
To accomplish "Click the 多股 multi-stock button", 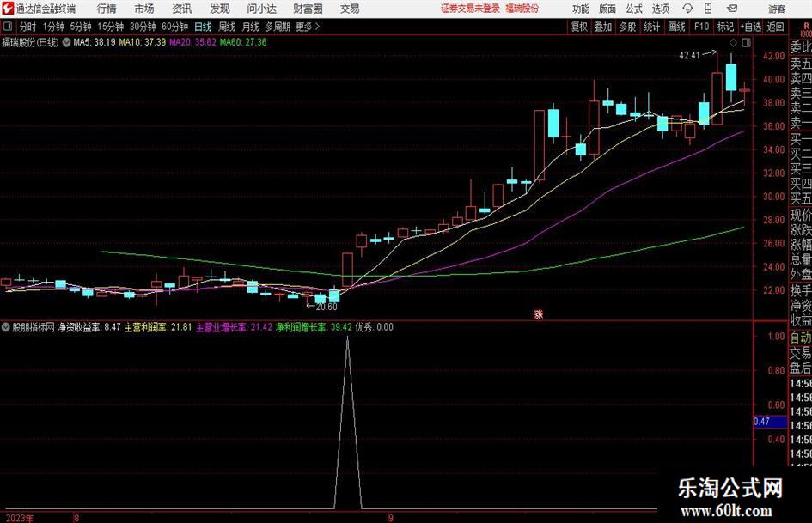I will 627,27.
